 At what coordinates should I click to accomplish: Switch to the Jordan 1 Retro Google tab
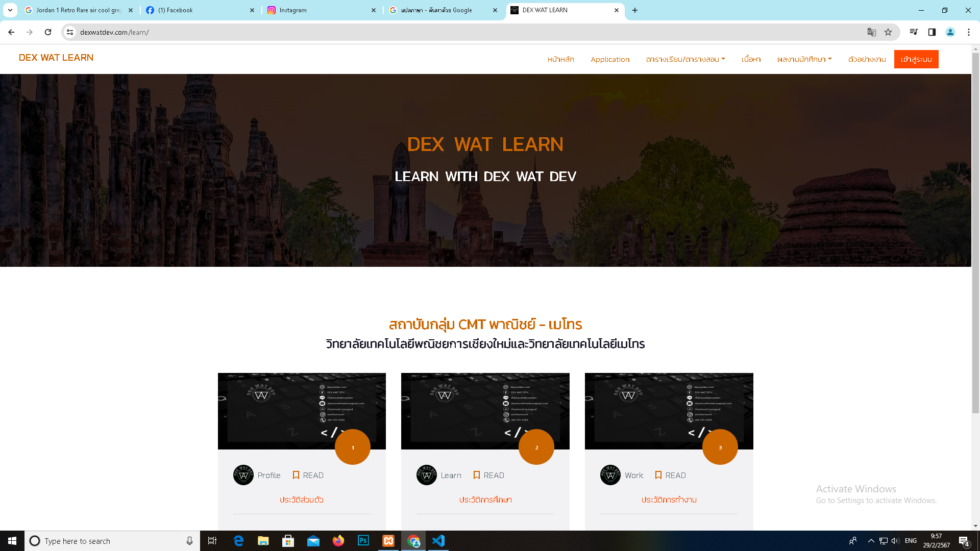tap(79, 10)
